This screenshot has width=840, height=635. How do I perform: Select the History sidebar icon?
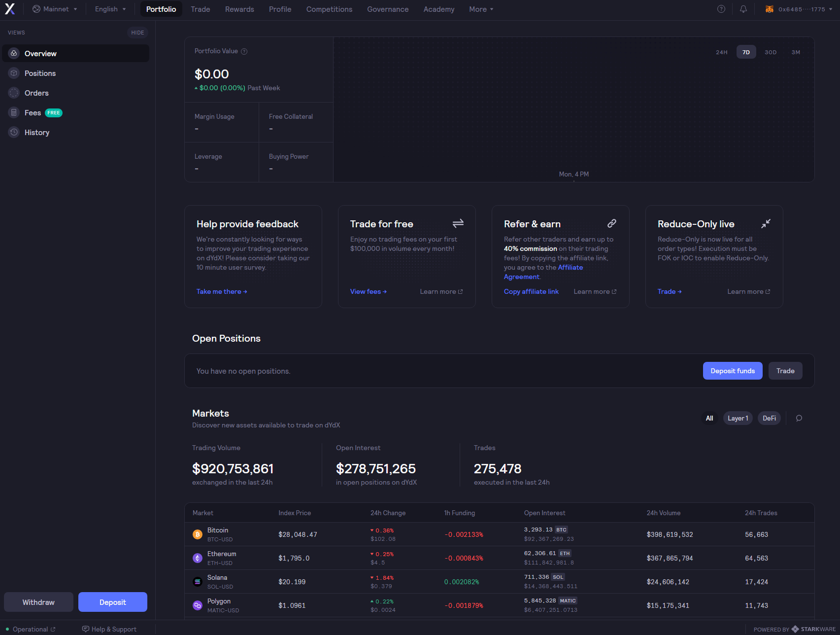click(x=13, y=132)
